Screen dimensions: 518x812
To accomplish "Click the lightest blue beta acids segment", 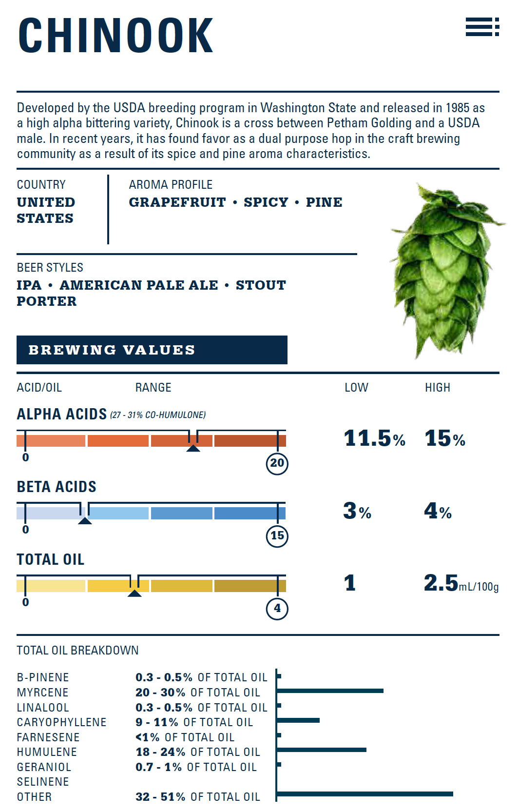I will (x=49, y=514).
